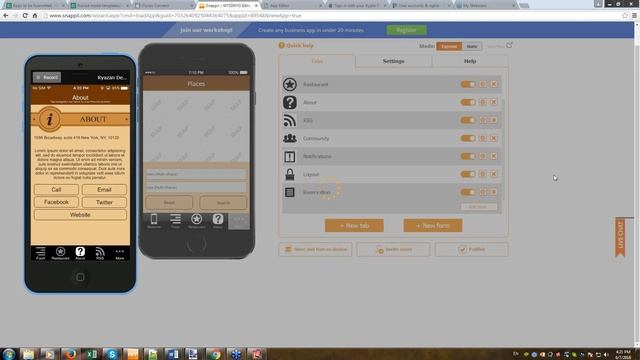Screen dimensions: 640x360
Task: Click the Reservation form icon
Action: [289, 192]
